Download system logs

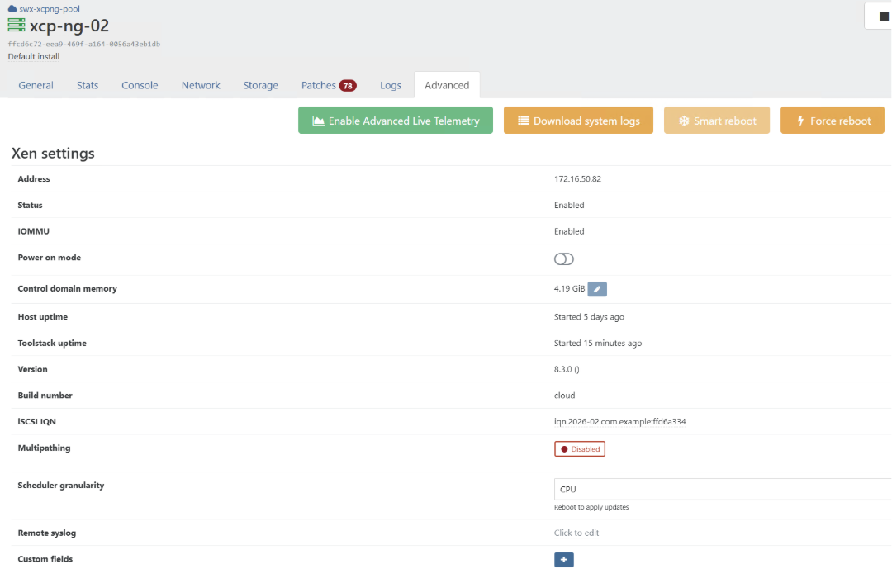pos(578,121)
